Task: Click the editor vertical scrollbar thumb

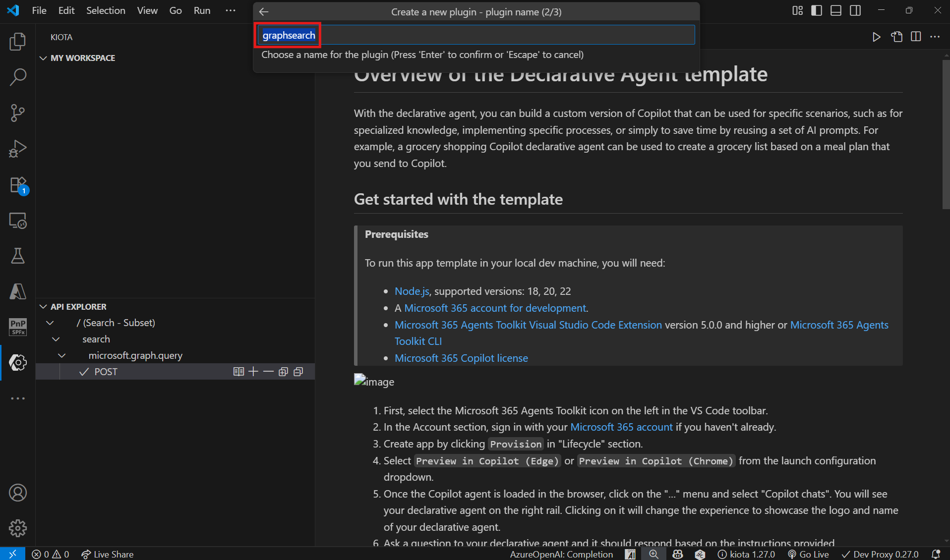Action: tap(946, 134)
